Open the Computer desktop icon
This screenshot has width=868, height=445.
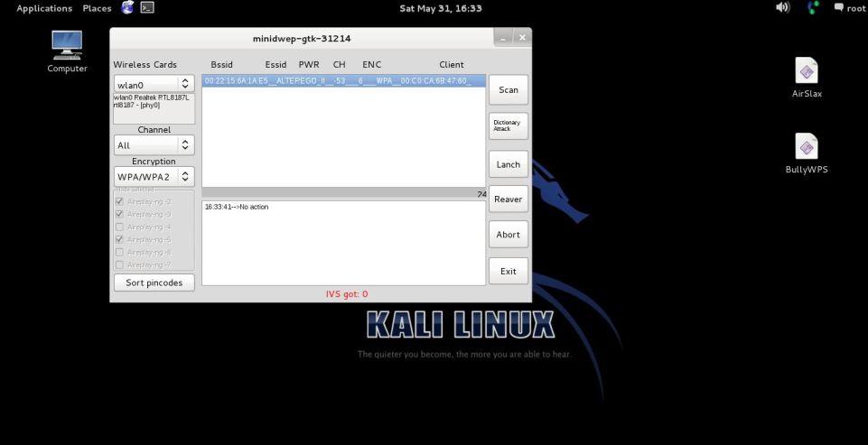coord(67,51)
